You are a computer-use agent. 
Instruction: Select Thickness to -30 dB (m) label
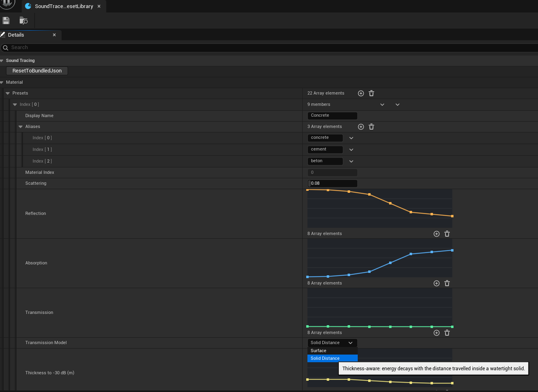click(49, 373)
